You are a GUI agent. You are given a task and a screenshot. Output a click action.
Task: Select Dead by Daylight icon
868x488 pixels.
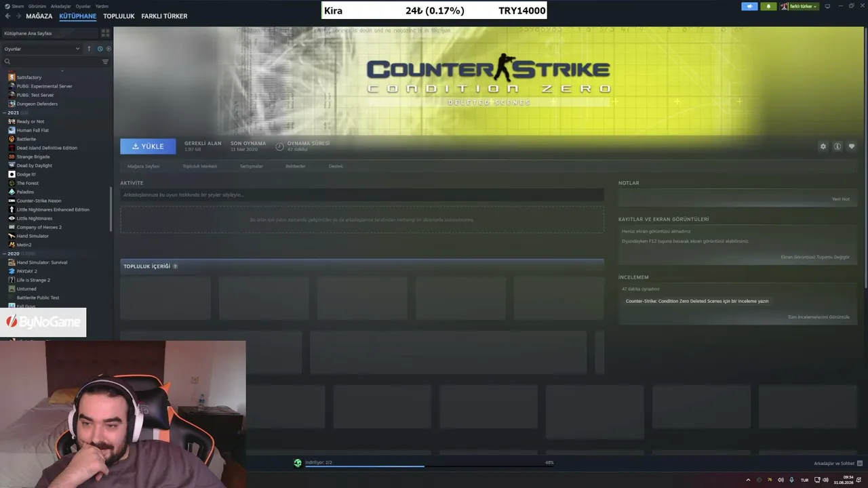click(12, 165)
